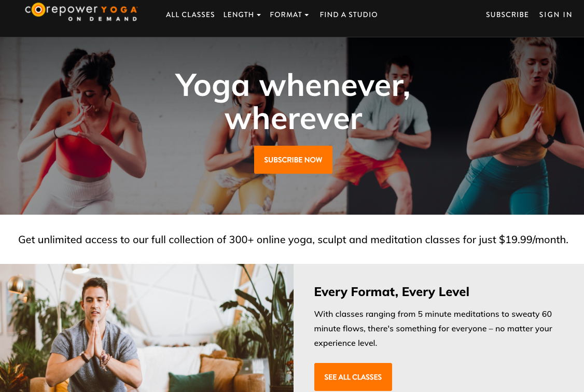584x392 pixels.
Task: Click the $19.99/month unlimited access text
Action: 293,240
